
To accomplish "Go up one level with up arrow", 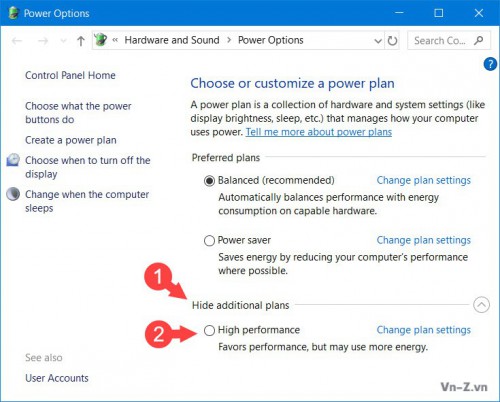I will pyautogui.click(x=80, y=41).
